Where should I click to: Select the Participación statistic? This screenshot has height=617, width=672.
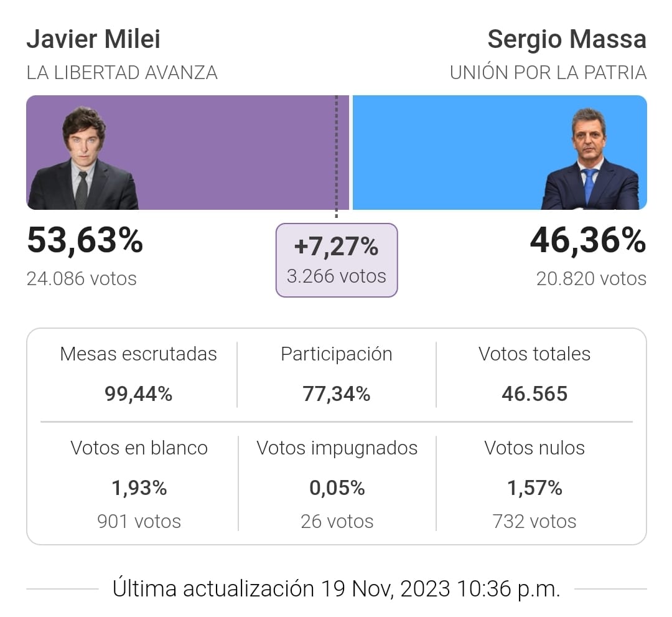click(x=336, y=374)
